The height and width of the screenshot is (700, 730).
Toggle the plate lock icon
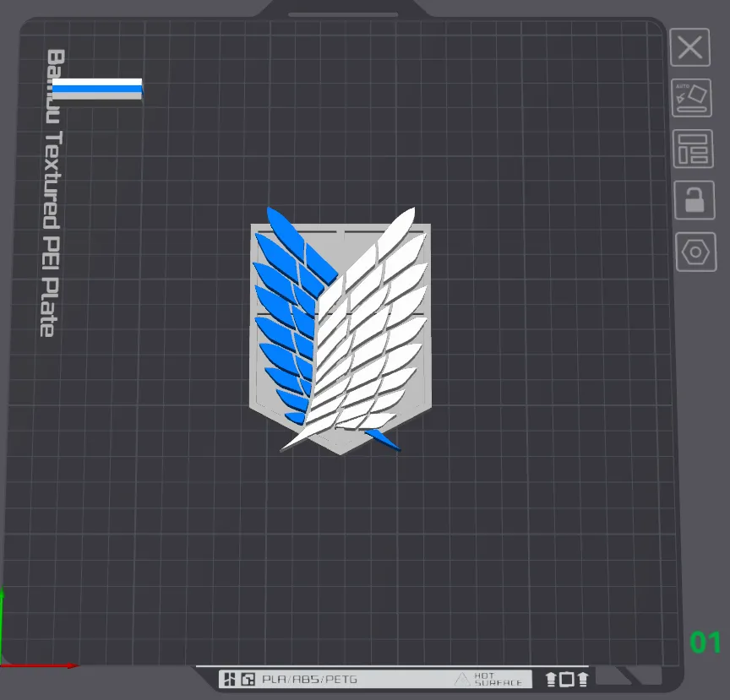click(x=695, y=200)
